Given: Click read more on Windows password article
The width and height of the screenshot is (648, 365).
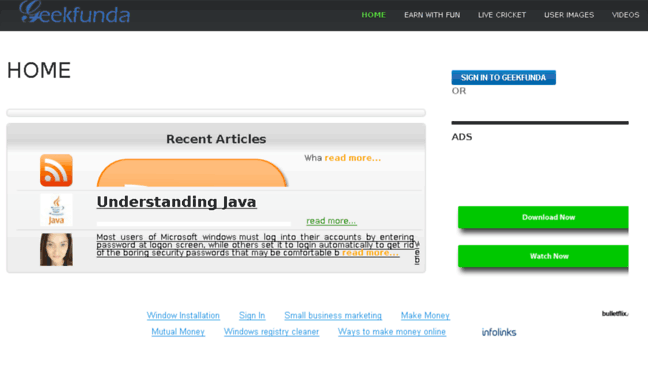Looking at the screenshot, I should click(x=370, y=253).
